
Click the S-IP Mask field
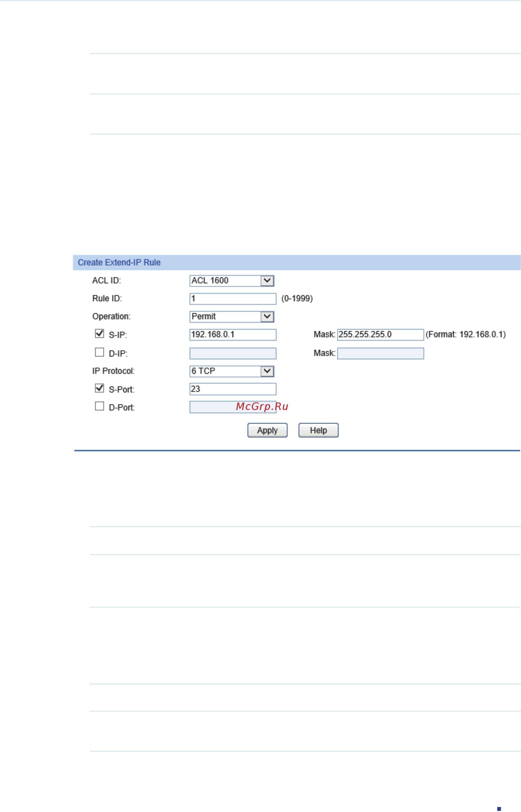381,335
